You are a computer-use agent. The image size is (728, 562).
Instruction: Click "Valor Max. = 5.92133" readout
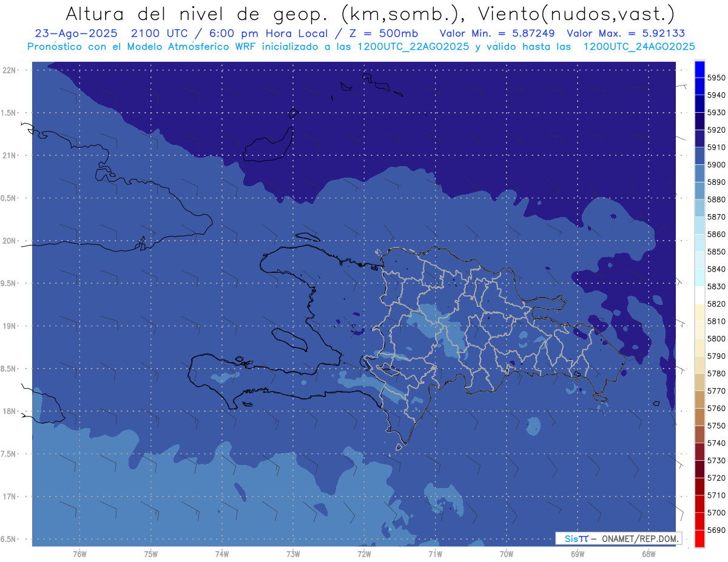[626, 33]
